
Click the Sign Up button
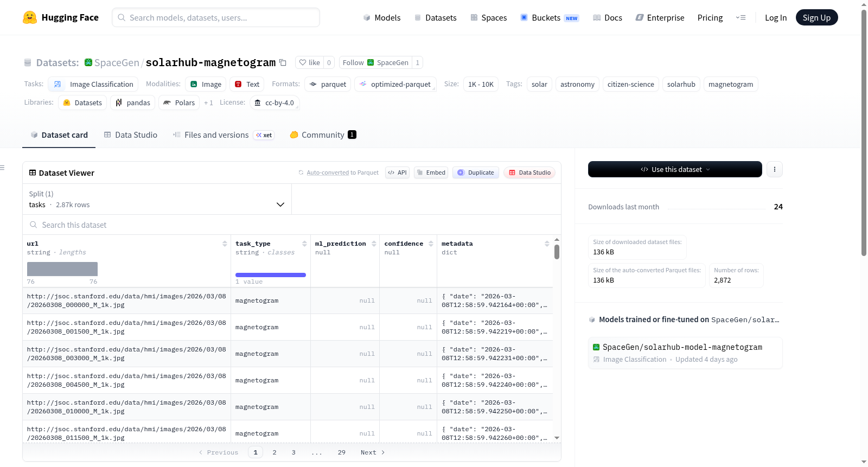[x=816, y=17]
